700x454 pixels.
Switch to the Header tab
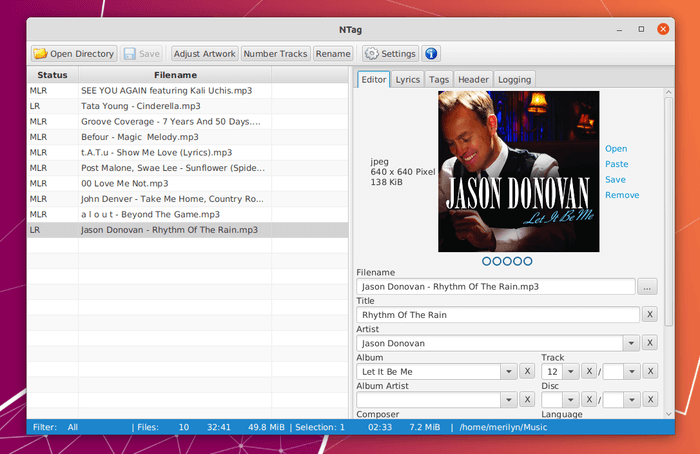click(473, 79)
